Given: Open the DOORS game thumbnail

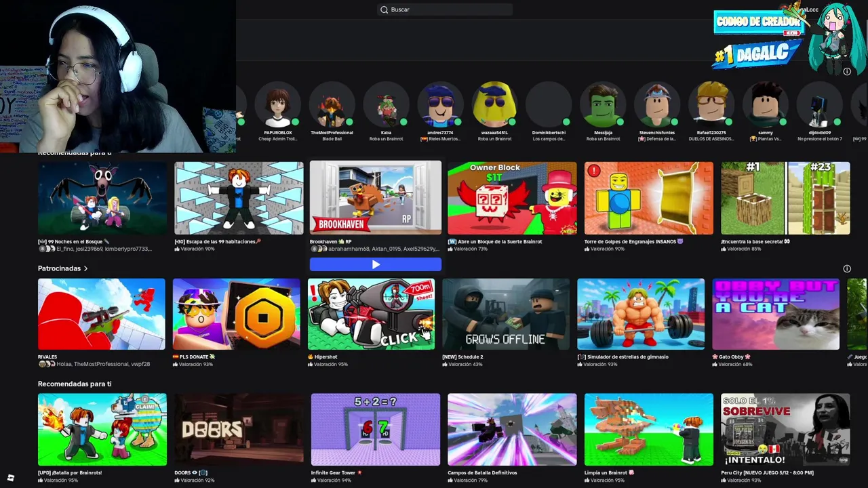Looking at the screenshot, I should tap(239, 430).
